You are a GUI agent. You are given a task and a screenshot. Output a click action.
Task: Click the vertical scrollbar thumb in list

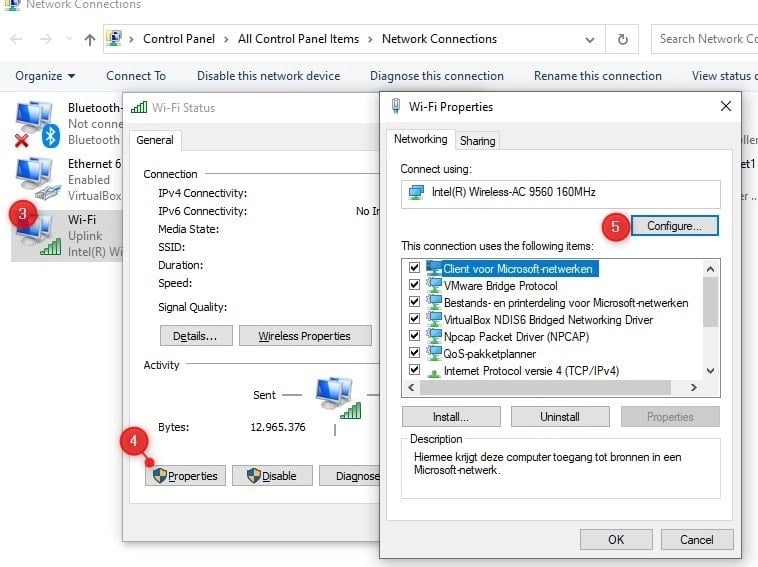(710, 302)
